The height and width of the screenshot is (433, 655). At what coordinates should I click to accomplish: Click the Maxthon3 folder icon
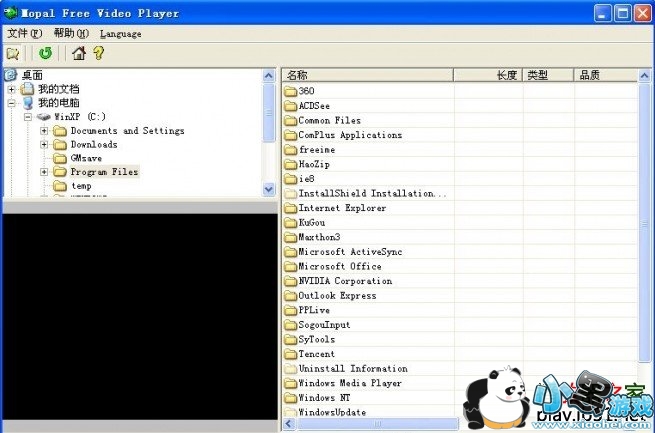tap(290, 237)
